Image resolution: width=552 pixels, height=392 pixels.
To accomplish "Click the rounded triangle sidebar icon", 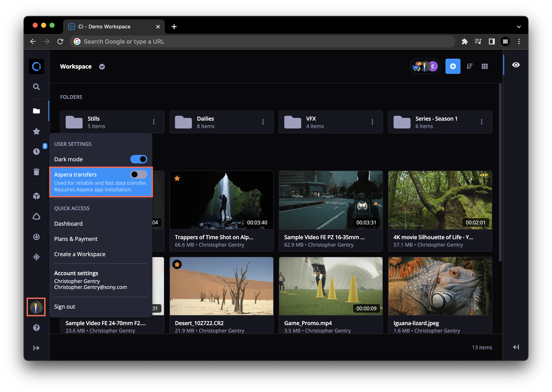I will coord(36,216).
